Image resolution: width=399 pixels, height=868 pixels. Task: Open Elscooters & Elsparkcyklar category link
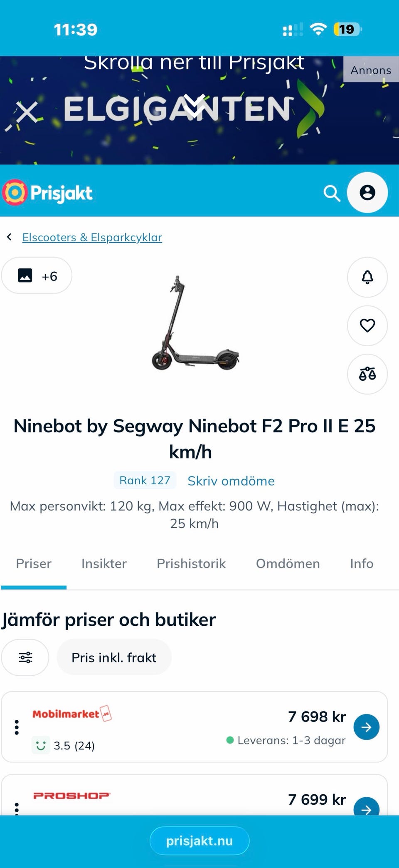pos(92,237)
